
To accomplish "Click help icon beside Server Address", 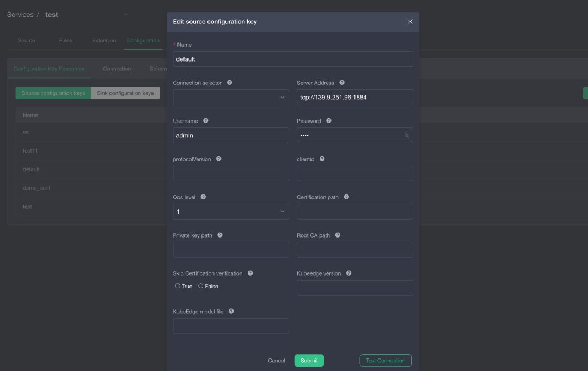I will (x=342, y=83).
